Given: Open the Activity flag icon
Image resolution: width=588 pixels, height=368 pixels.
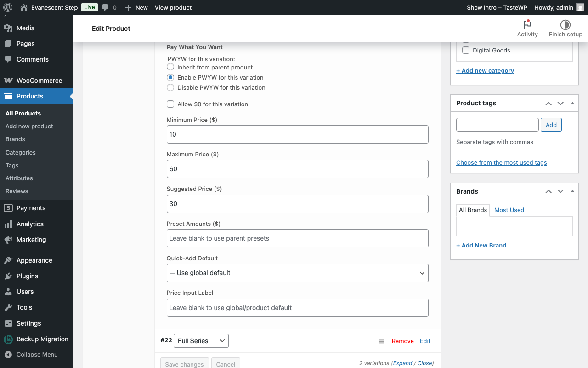Looking at the screenshot, I should 527,24.
